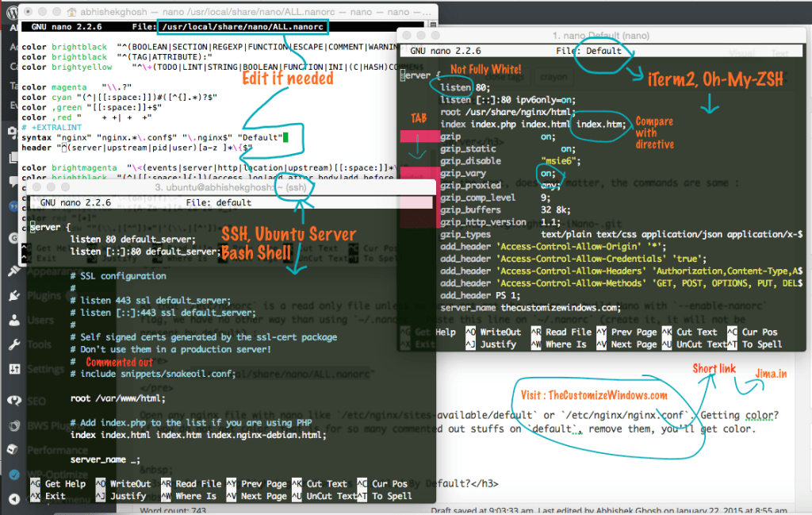Viewport: 812px width, 515px height.
Task: Open BWS Plugins icon in WordPress sidebar
Action: pos(14,425)
